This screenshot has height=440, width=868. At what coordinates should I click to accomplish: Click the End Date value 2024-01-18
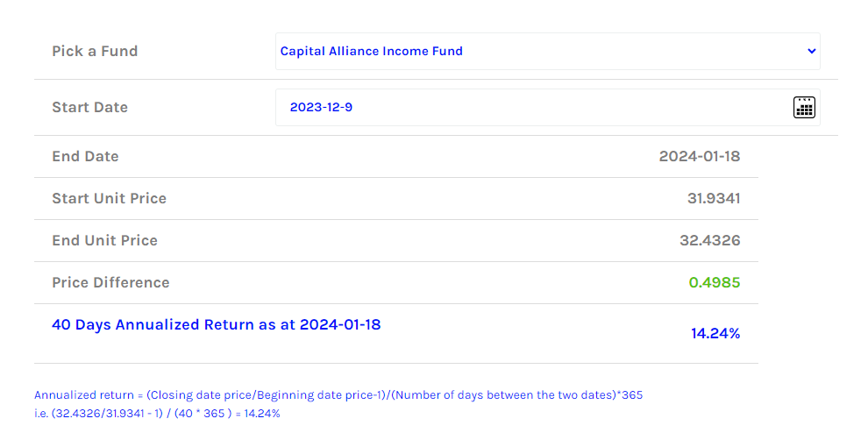pos(699,156)
